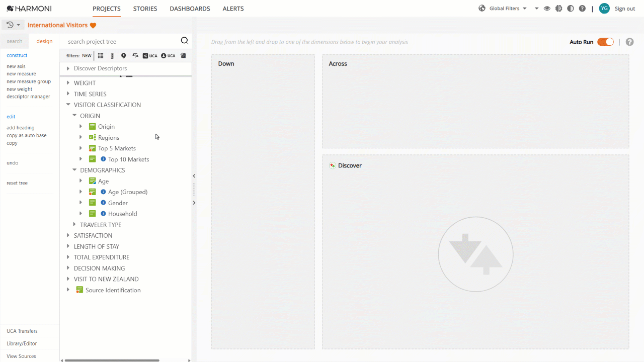Select the NEW filter
The height and width of the screenshot is (362, 644).
(x=87, y=56)
